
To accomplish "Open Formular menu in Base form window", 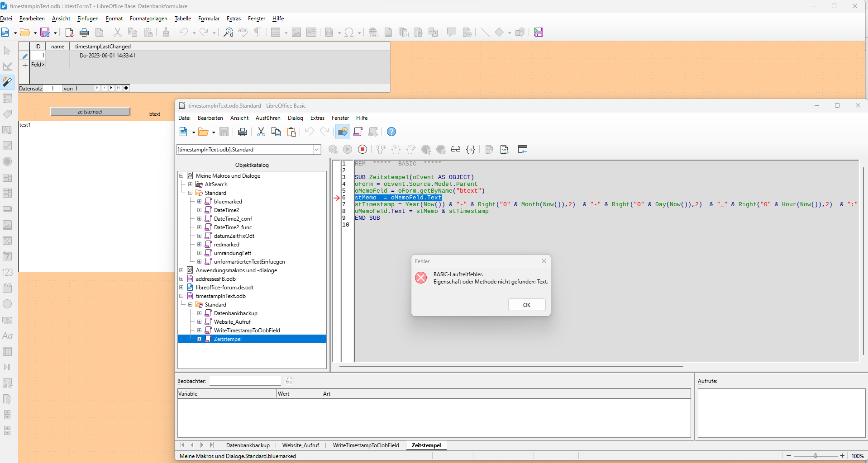I will pyautogui.click(x=209, y=19).
